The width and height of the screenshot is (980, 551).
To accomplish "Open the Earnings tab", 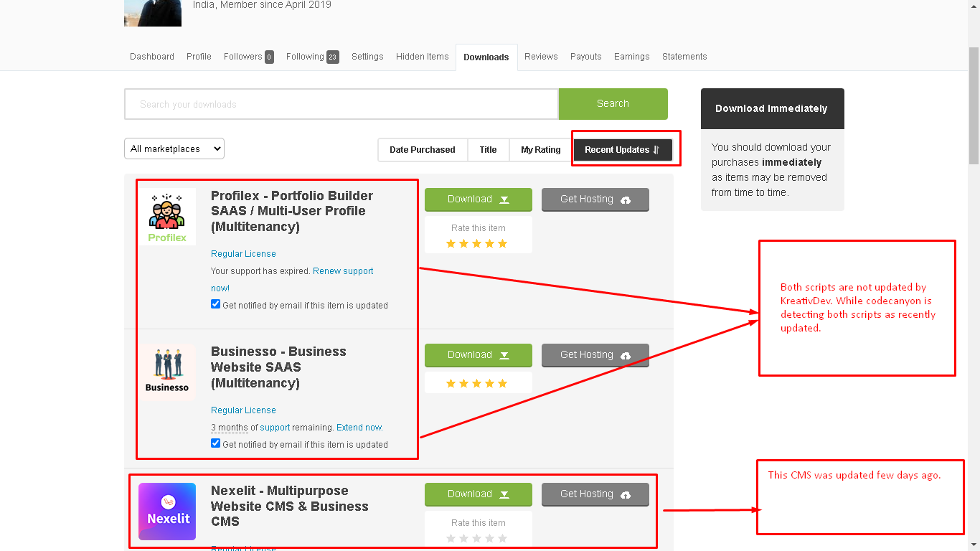I will click(631, 57).
